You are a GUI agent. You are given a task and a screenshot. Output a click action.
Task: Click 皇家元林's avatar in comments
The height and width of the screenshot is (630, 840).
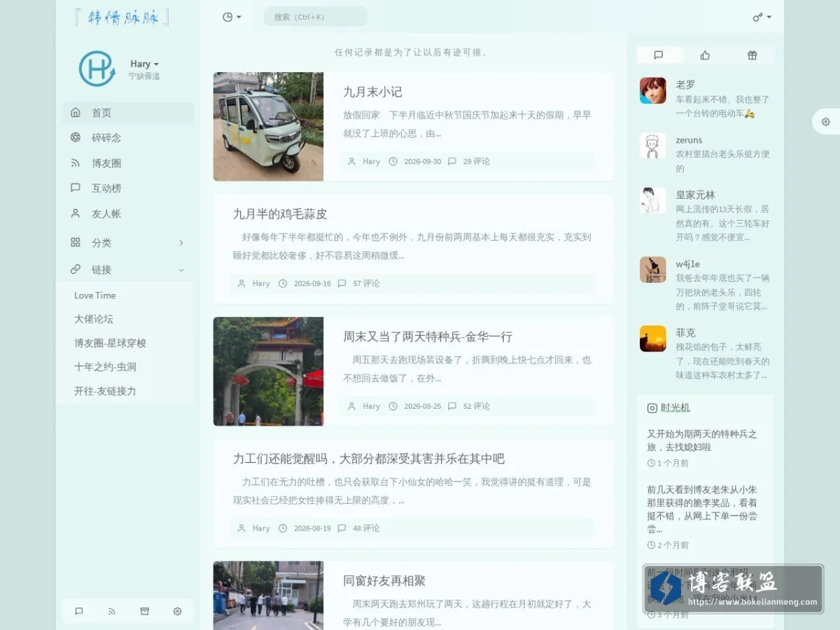(x=653, y=201)
